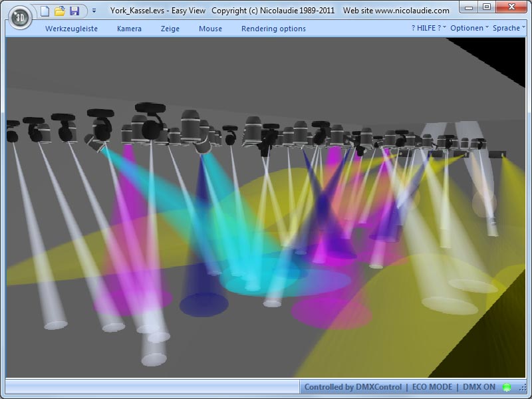This screenshot has height=399, width=532.
Task: Select the Kamera menu
Action: [129, 29]
